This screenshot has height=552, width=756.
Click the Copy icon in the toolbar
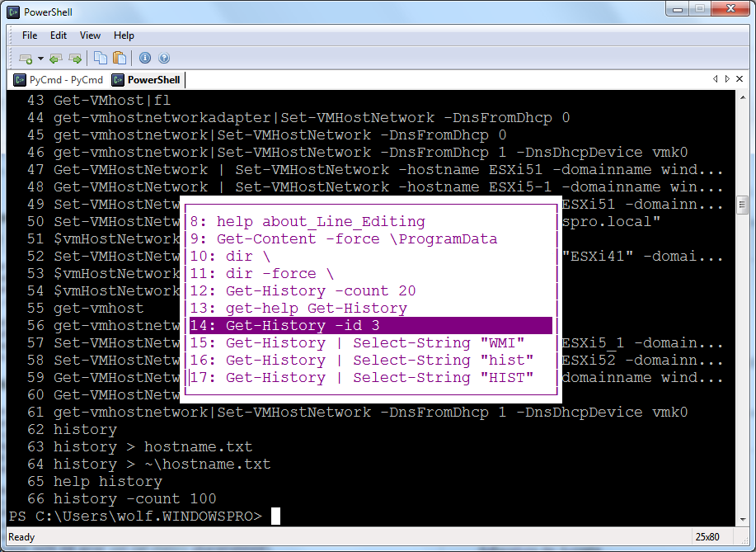tap(101, 58)
